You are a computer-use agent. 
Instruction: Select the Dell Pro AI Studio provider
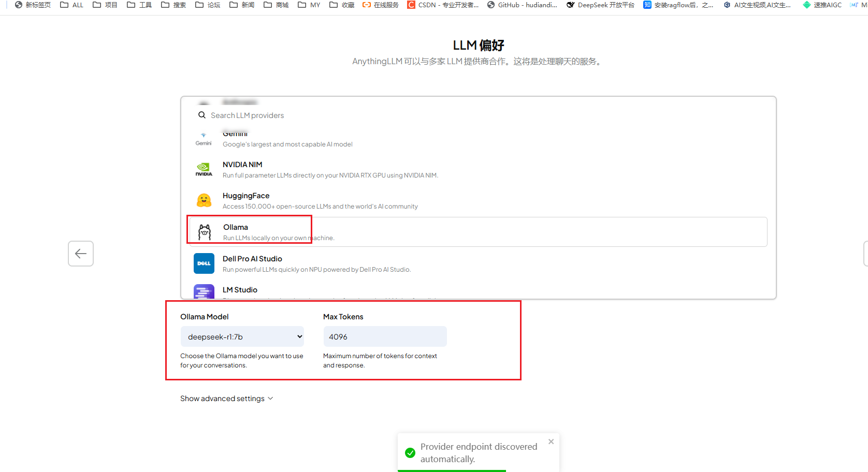pos(479,263)
